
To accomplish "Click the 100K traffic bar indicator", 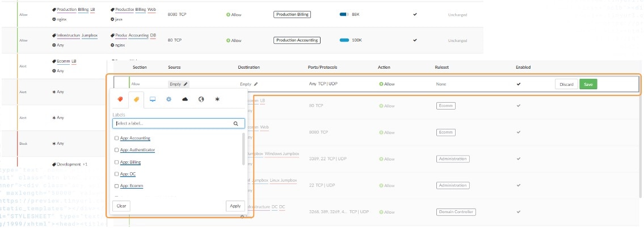I will 344,40.
